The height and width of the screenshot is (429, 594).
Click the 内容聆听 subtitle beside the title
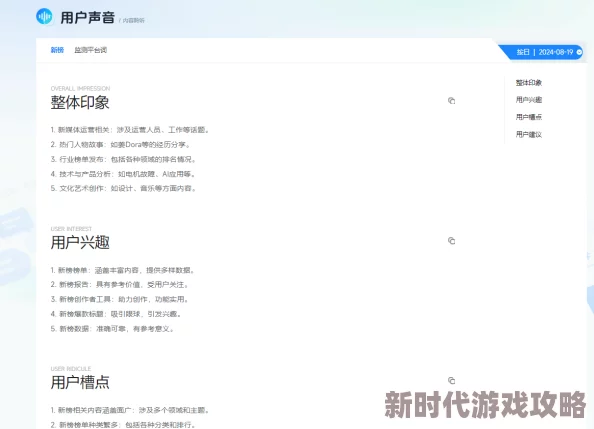click(x=133, y=20)
